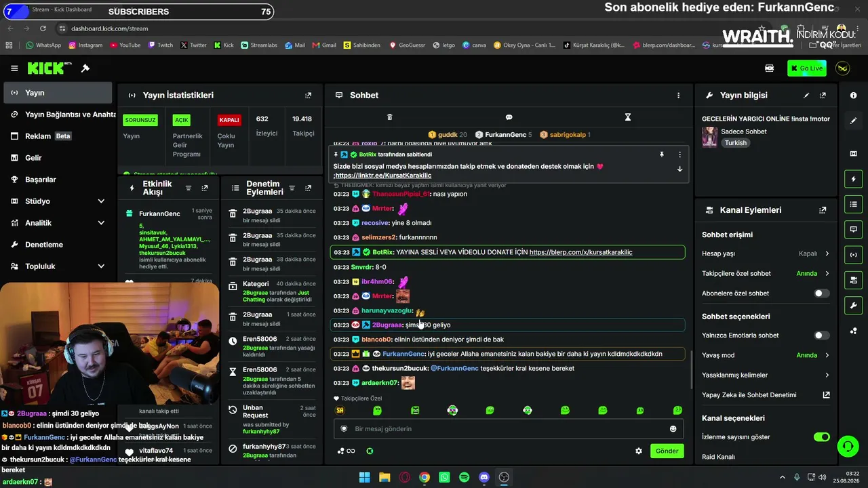Open the Yavaş mod options chevron
Screen dimensions: 868x488
(827, 355)
